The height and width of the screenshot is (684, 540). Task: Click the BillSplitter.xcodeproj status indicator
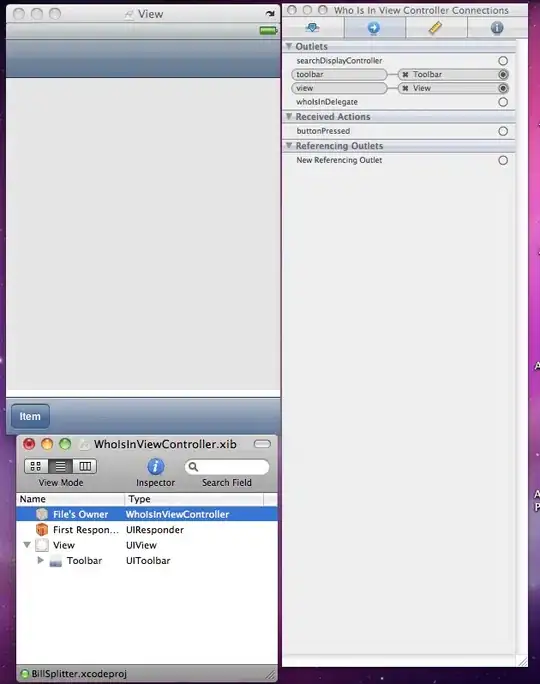pos(25,674)
